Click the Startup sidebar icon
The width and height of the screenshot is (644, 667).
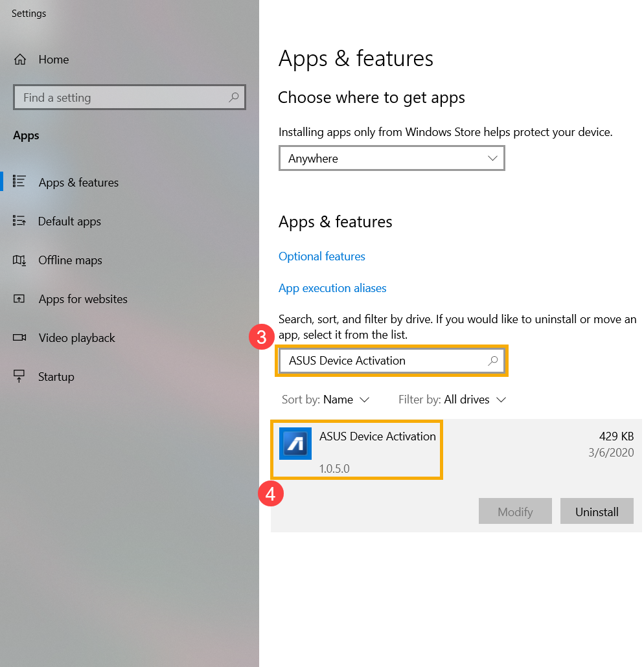click(19, 376)
